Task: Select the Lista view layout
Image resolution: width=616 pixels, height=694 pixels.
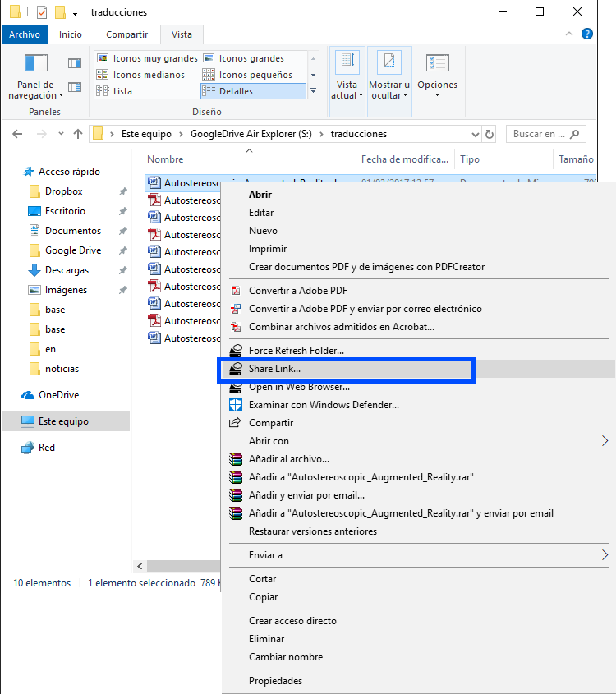Action: pos(122,91)
